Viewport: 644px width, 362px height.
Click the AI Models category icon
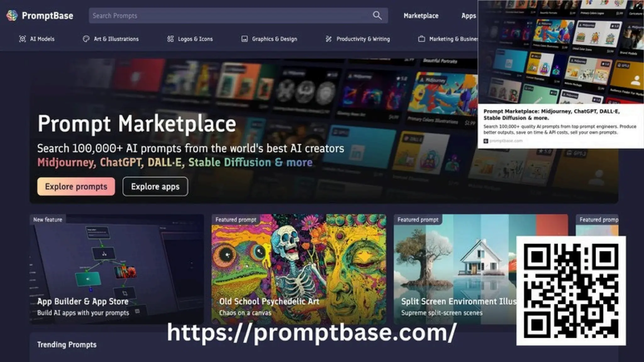tap(22, 39)
